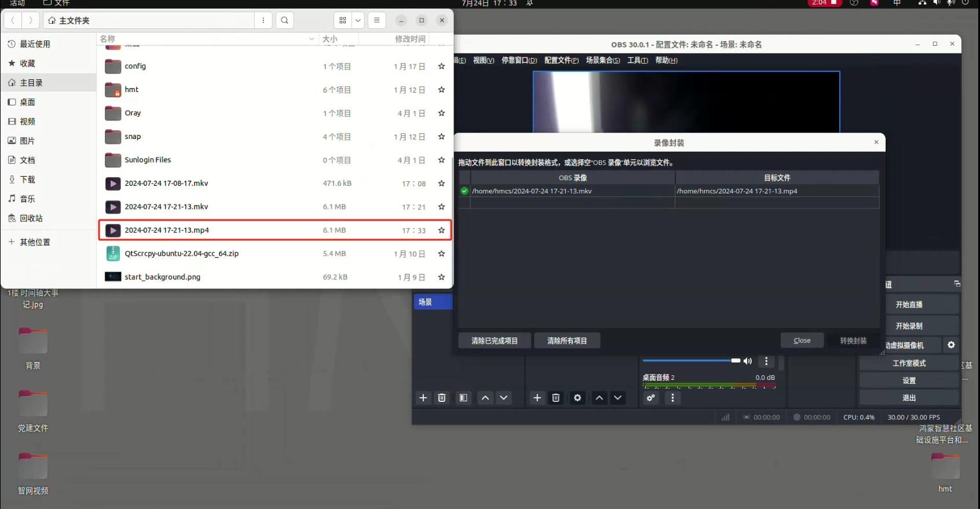Sort files by the 大小 column
Image resolution: width=980 pixels, height=509 pixels.
(x=339, y=39)
